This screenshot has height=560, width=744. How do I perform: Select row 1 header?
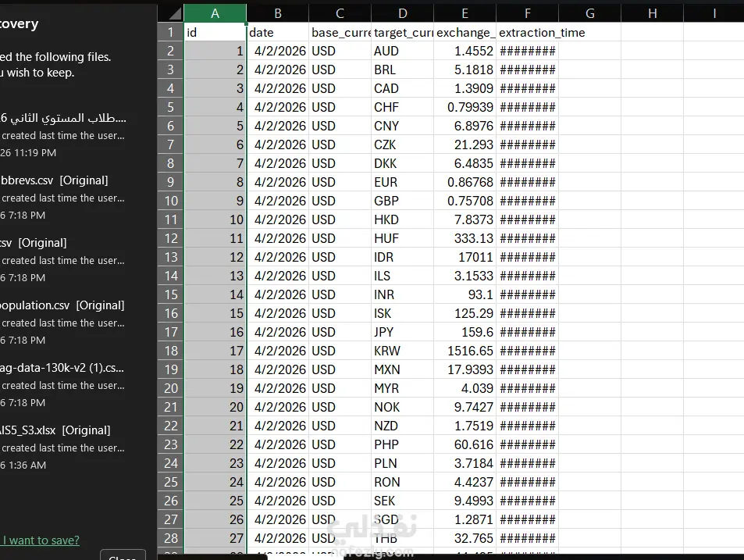point(170,32)
